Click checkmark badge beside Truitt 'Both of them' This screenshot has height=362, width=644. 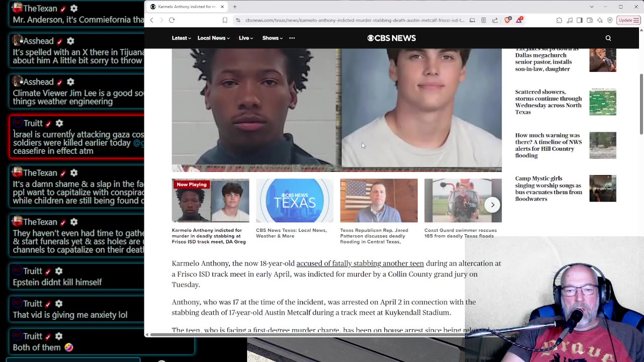(x=48, y=336)
